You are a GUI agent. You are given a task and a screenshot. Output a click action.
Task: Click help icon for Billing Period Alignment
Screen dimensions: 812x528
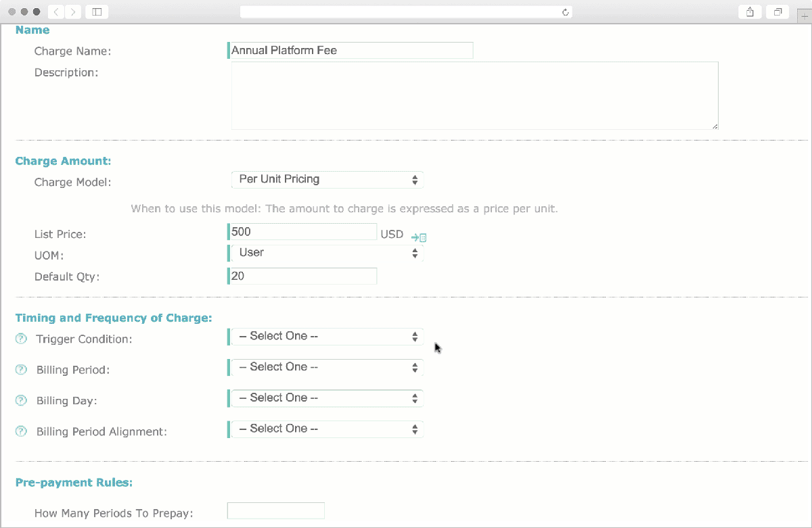click(20, 431)
